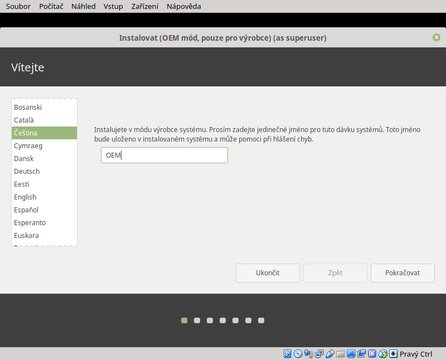Screen dimensions: 446x360
Task: Click Pokračovat to continue installation
Action: click(x=402, y=273)
